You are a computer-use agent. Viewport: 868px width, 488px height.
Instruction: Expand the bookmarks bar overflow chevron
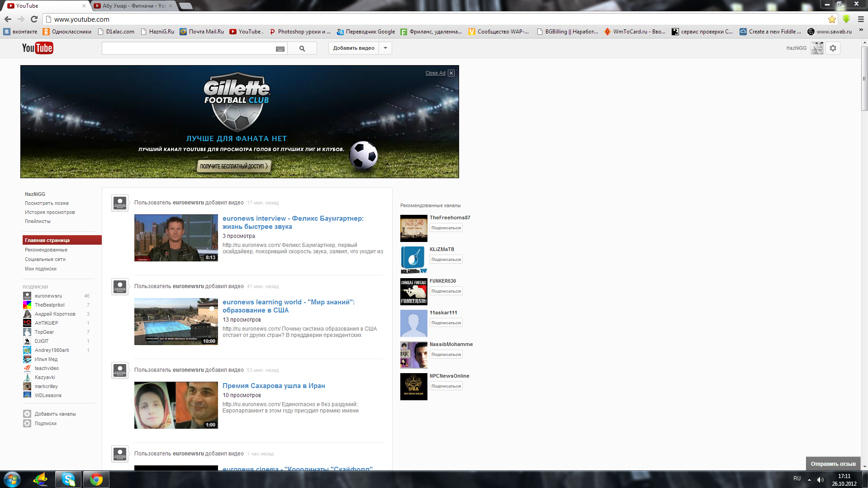(x=861, y=31)
